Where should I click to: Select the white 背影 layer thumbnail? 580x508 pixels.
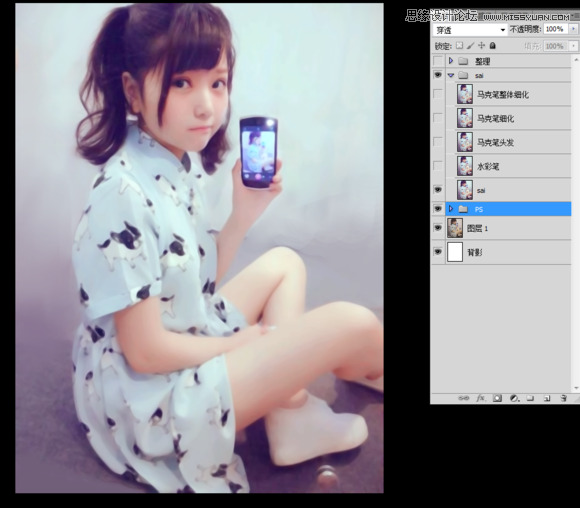point(455,252)
